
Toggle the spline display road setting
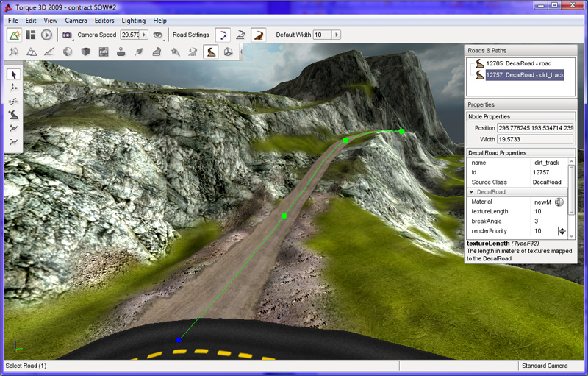223,35
